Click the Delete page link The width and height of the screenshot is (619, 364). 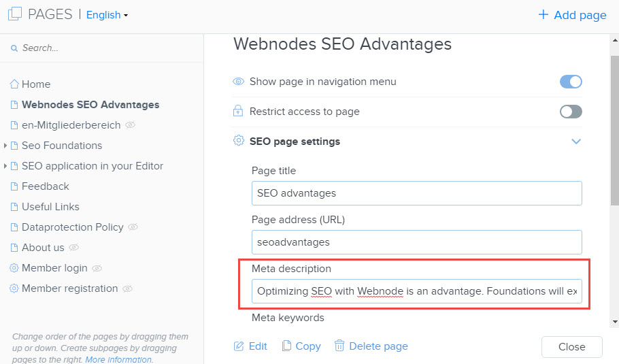pos(379,346)
